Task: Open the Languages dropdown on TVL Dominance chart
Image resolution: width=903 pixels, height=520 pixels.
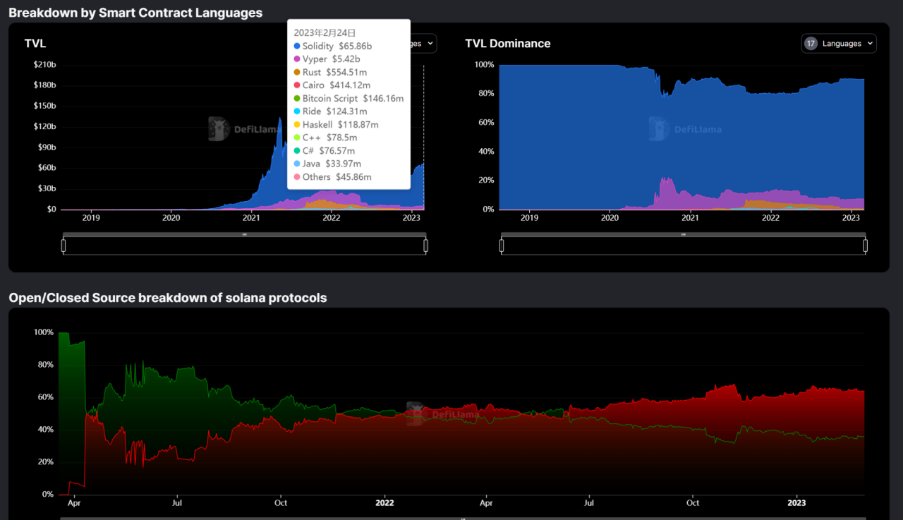Action: coord(838,44)
